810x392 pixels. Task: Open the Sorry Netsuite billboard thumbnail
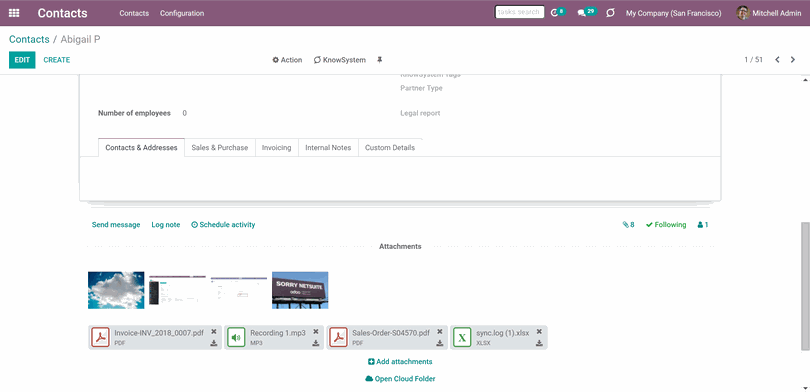pyautogui.click(x=300, y=290)
